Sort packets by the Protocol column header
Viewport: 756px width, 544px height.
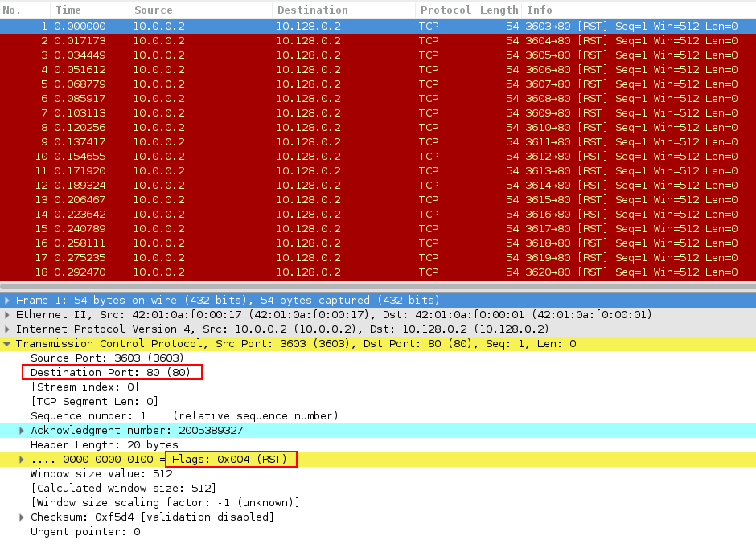[x=445, y=10]
